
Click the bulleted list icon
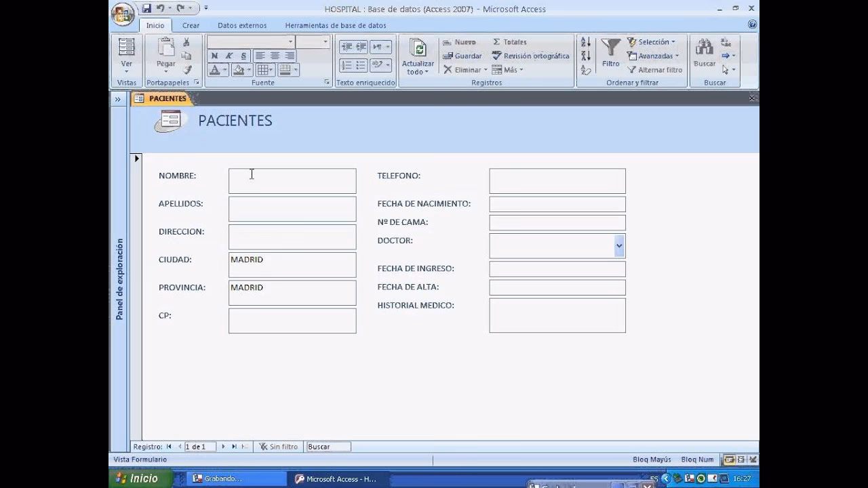click(x=361, y=65)
